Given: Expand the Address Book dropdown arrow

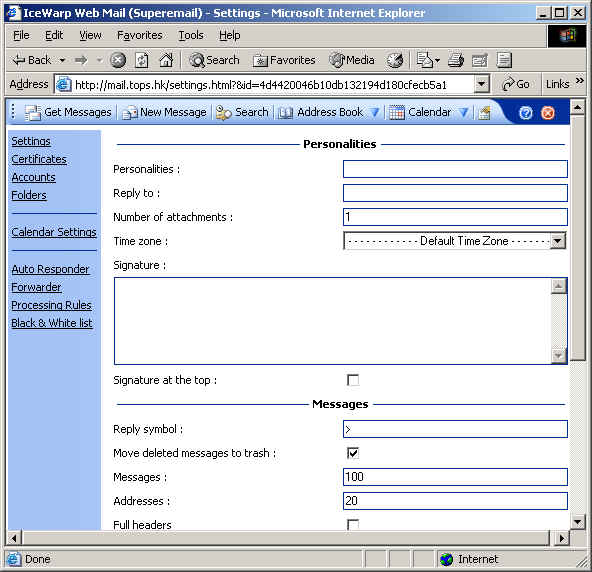Looking at the screenshot, I should tap(374, 113).
